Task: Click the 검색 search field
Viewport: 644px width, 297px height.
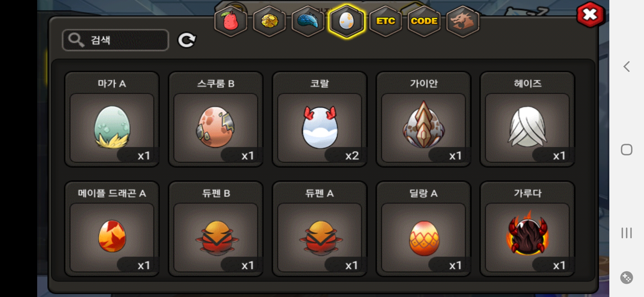Action: (116, 40)
